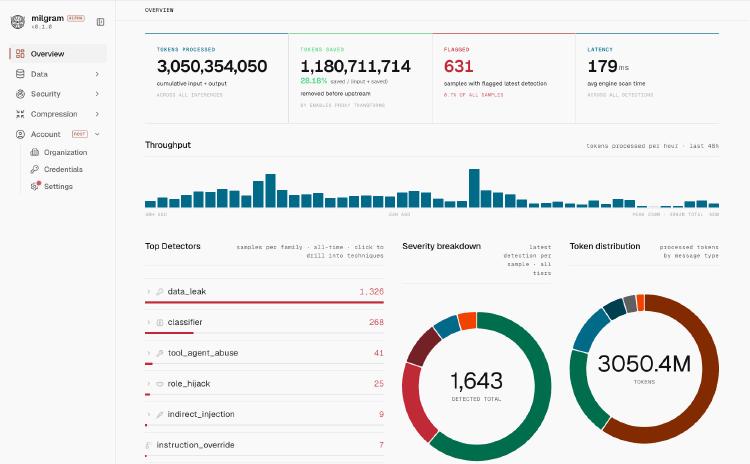Click the milgram logo icon
Viewport: 750px width, 464px height.
(x=18, y=22)
